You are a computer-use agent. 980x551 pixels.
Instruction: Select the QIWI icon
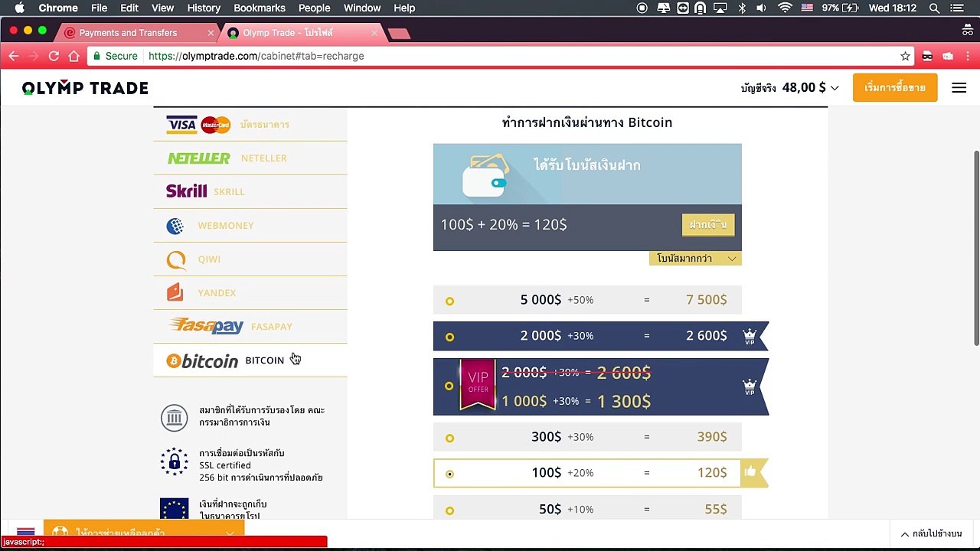(176, 259)
